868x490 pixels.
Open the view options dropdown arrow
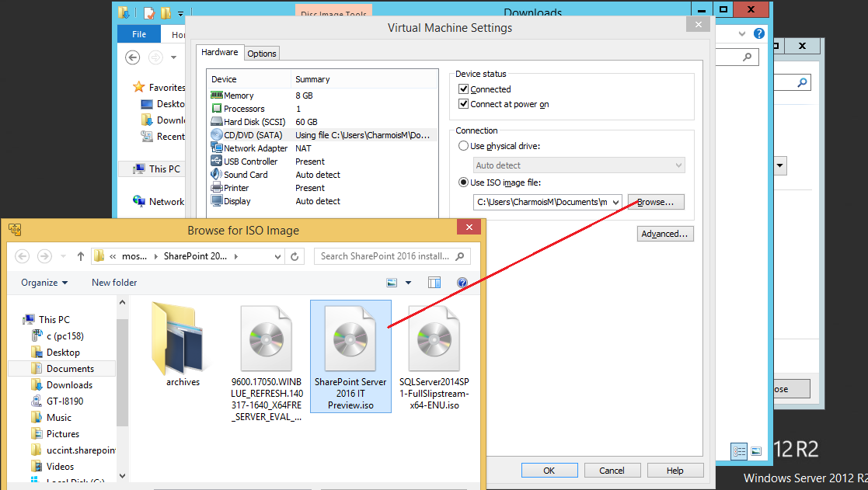point(409,283)
